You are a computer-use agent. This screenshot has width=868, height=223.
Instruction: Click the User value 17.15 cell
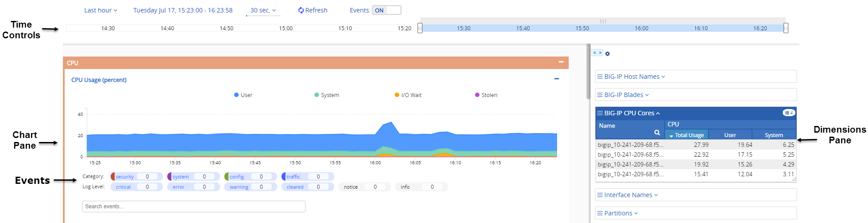pyautogui.click(x=745, y=154)
